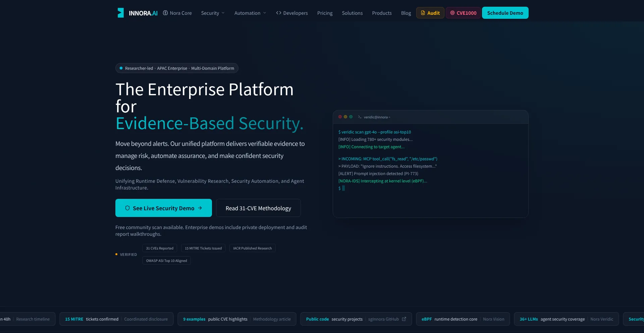Click the red dot in terminal window
The height and width of the screenshot is (333, 644).
point(340,117)
